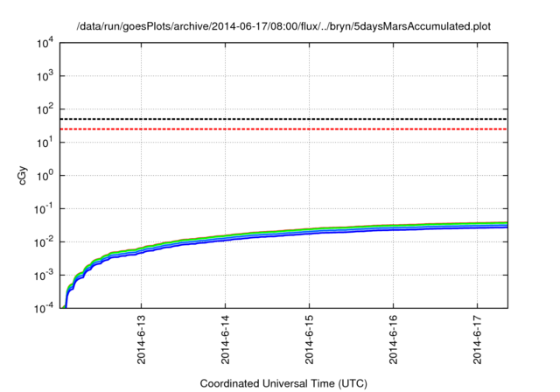Click the 10^-3 y-axis label
Screen dimensions: 560x392
click(x=44, y=276)
